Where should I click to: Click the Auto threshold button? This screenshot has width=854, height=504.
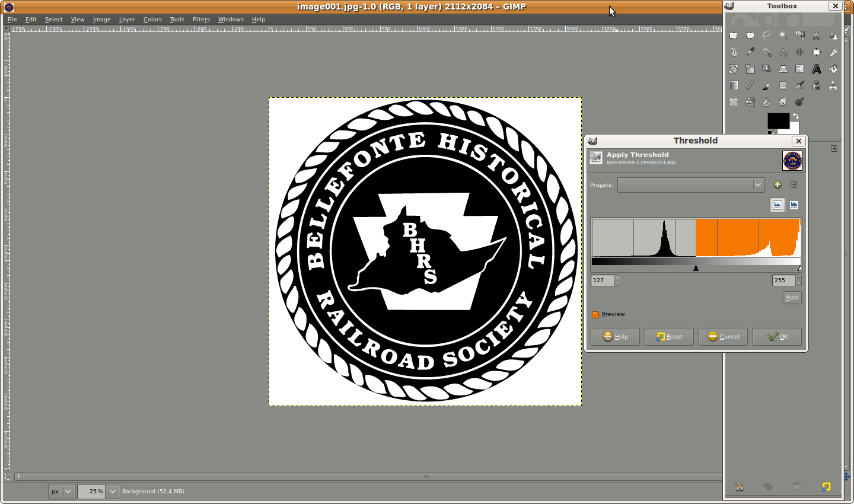(x=792, y=298)
